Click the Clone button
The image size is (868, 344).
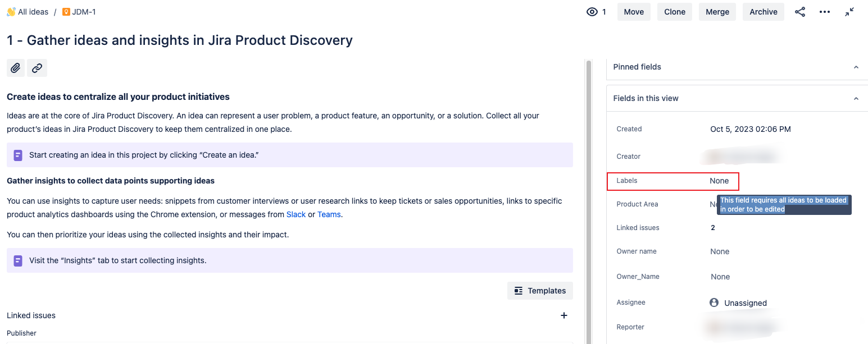(x=675, y=12)
